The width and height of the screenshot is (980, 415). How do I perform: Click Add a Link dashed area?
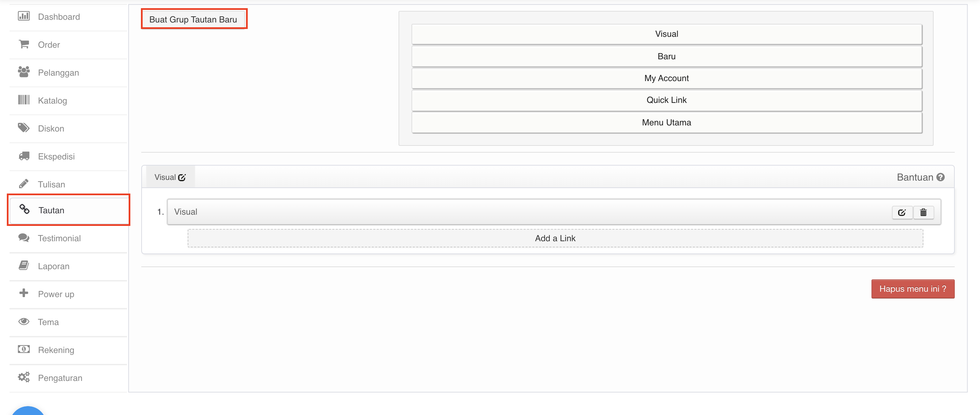555,238
